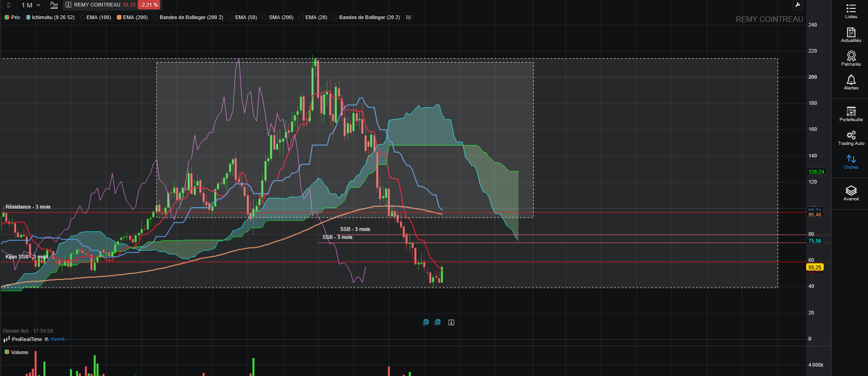
Task: Enable the SMA (200) indicator checkbox
Action: tap(265, 18)
